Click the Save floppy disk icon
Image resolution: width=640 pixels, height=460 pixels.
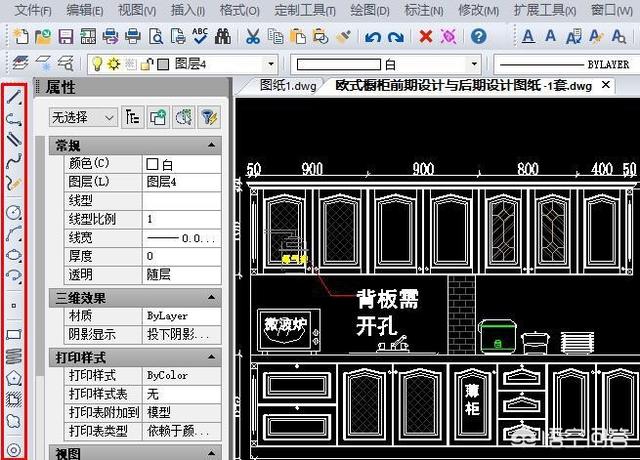click(66, 36)
